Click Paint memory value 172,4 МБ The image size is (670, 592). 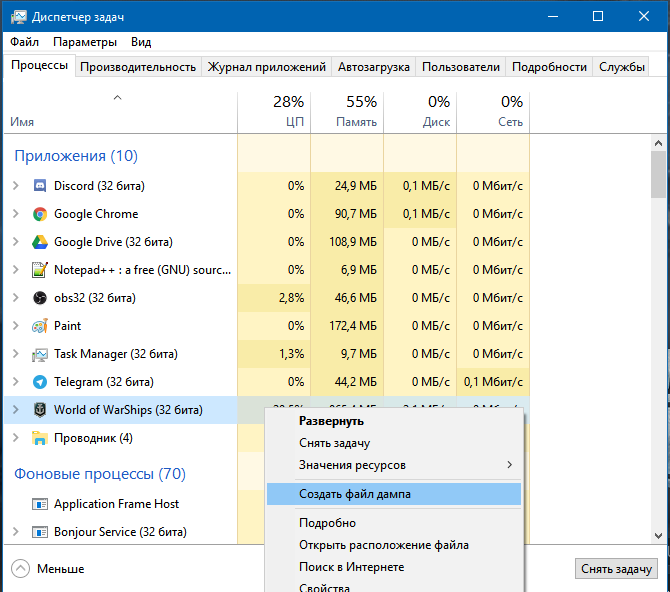coord(353,326)
